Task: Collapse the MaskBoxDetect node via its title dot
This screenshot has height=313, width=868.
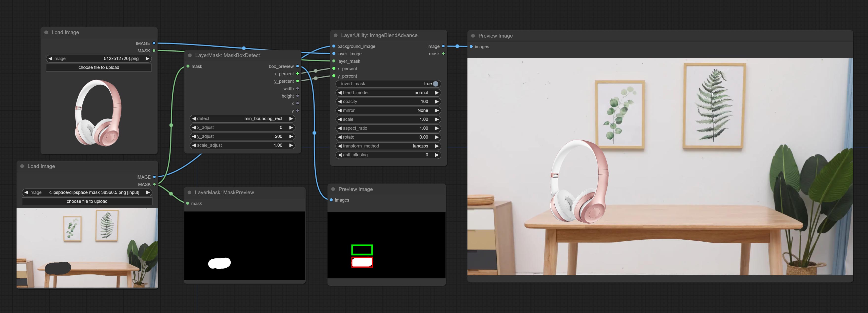Action: [x=190, y=55]
